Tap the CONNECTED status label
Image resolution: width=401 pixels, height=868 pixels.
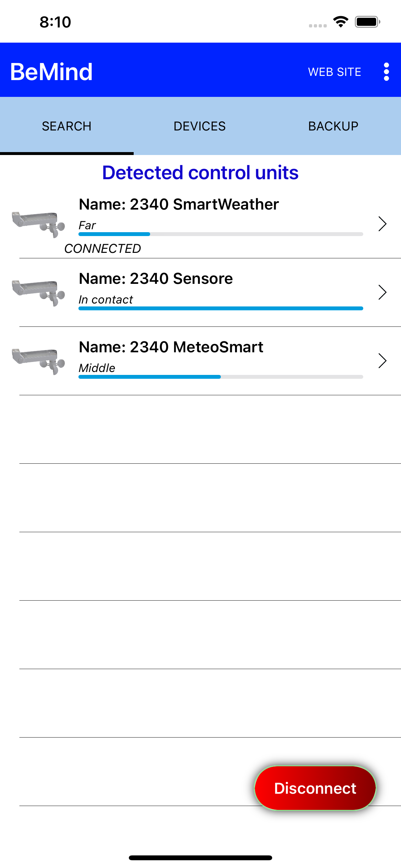point(102,249)
